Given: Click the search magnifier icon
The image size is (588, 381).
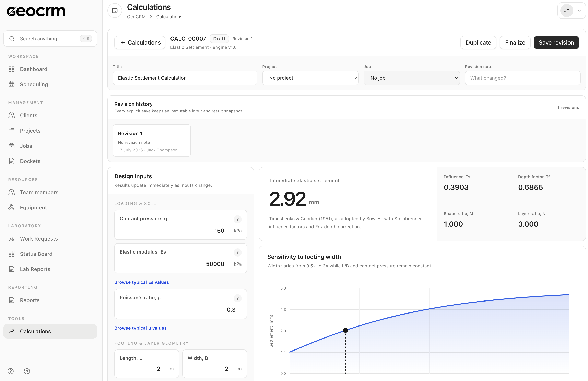Looking at the screenshot, I should click(12, 39).
